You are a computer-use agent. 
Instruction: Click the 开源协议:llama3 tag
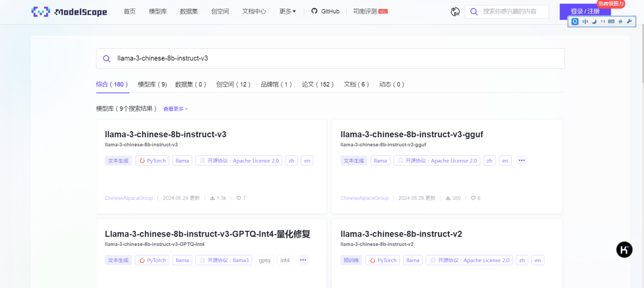(224, 260)
